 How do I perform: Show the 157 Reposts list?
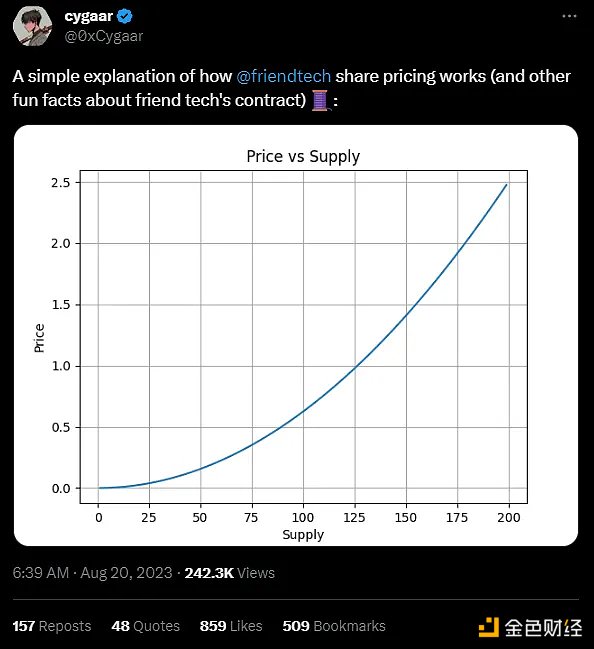[52, 626]
